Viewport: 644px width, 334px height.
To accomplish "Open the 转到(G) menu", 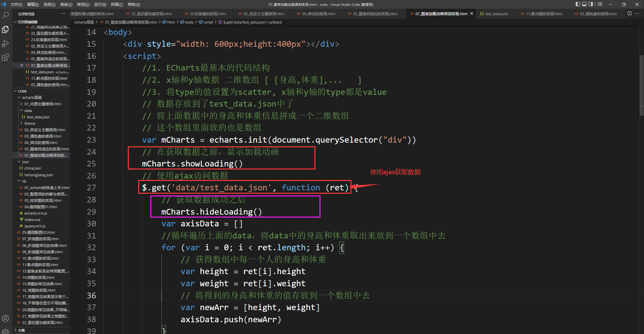I will tap(83, 4).
